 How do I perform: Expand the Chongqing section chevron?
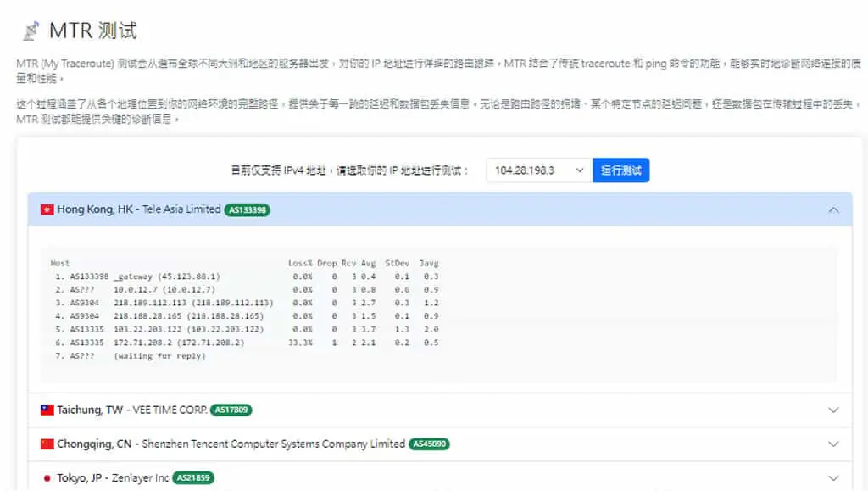[833, 444]
